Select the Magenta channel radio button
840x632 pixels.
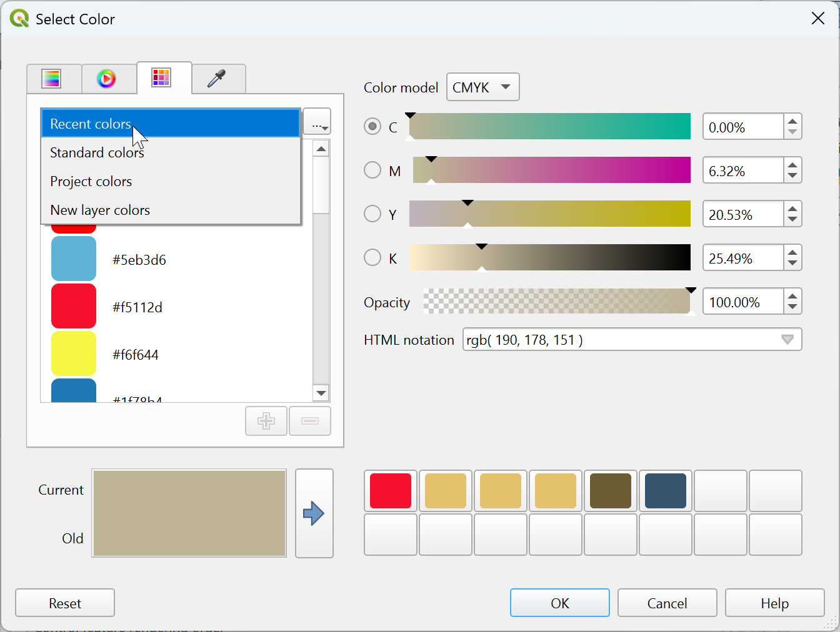tap(372, 170)
